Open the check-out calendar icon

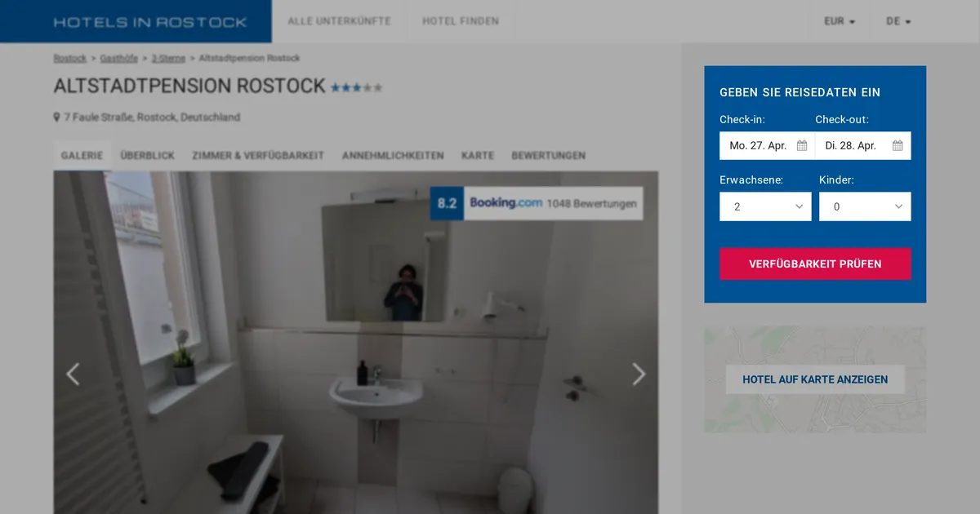click(x=898, y=146)
